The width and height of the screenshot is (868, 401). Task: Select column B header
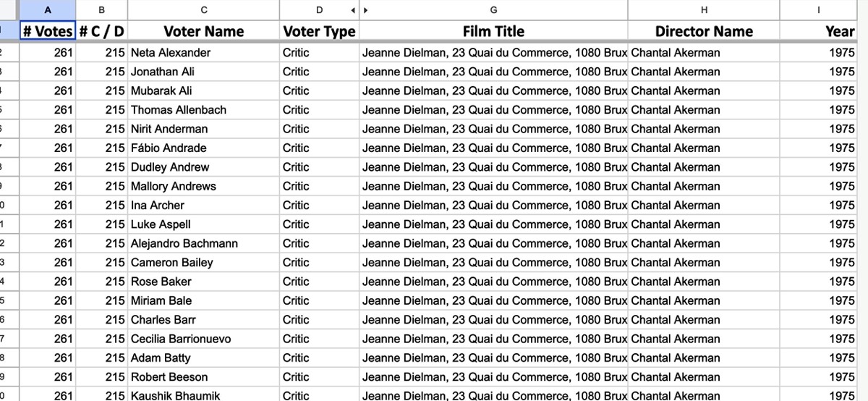(x=101, y=10)
